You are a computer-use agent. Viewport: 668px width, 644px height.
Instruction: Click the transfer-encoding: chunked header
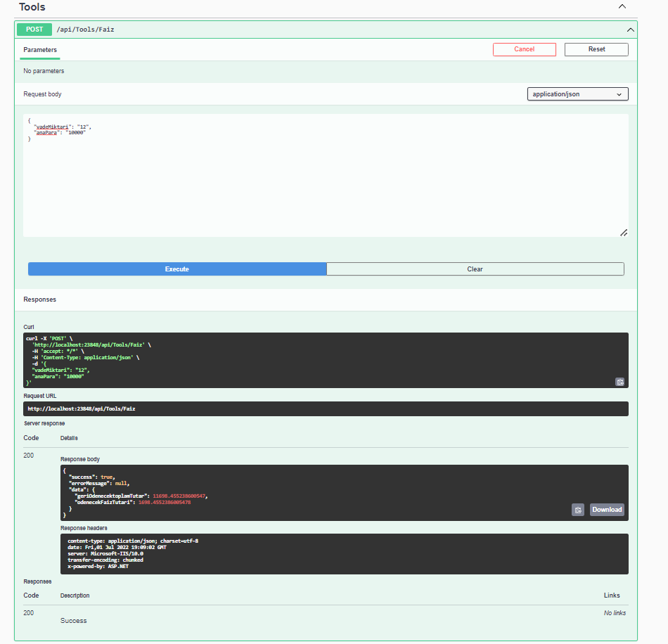(105, 560)
